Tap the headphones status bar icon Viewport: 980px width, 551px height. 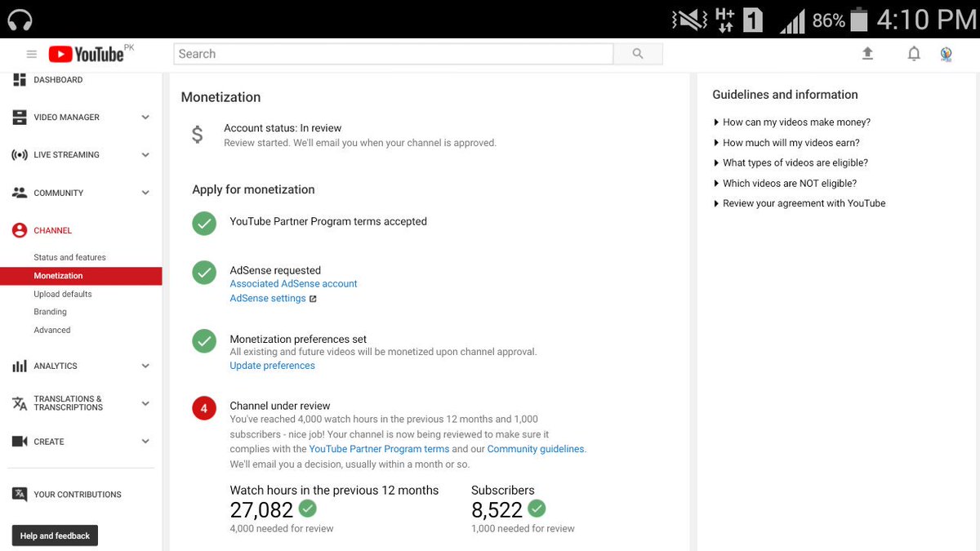click(x=19, y=19)
